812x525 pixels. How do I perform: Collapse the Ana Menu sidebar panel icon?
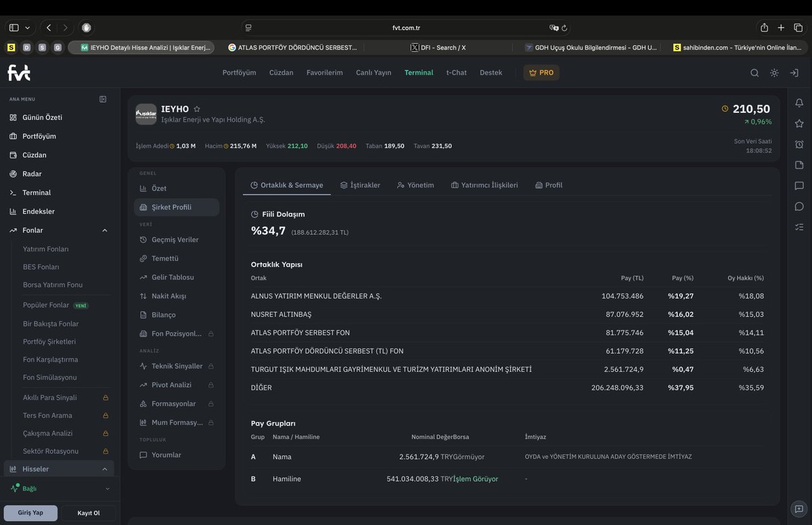(x=103, y=99)
